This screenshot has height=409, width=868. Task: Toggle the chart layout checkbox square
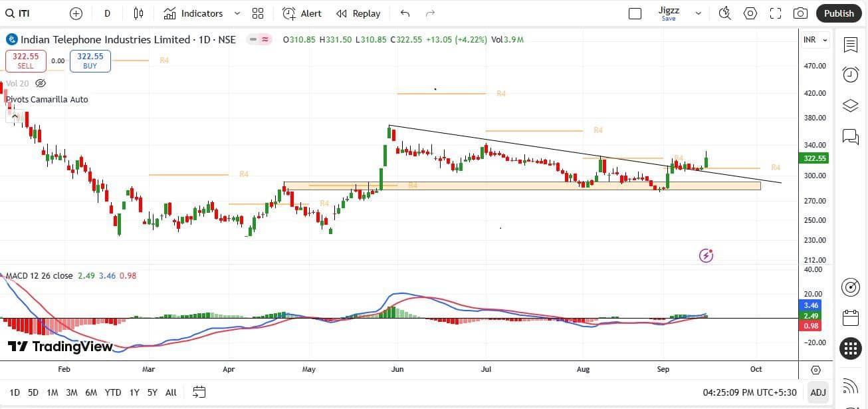pos(635,13)
